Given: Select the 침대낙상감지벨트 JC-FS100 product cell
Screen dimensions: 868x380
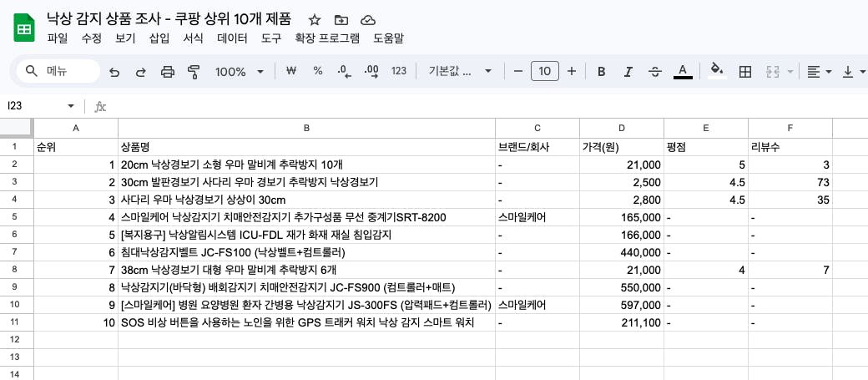Looking at the screenshot, I should click(306, 252).
